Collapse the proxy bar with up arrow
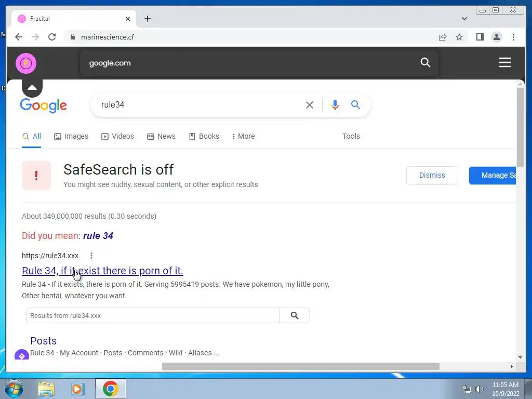Viewport: 532px width, 399px height. 32,88
